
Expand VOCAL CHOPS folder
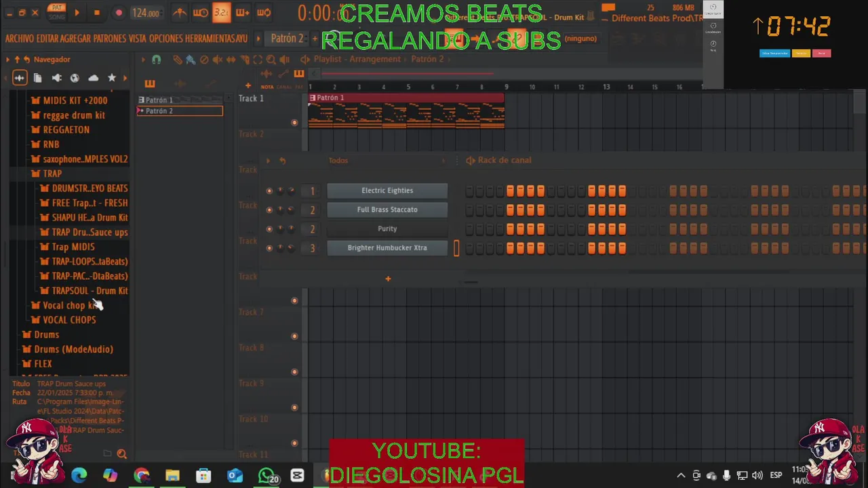(x=63, y=320)
